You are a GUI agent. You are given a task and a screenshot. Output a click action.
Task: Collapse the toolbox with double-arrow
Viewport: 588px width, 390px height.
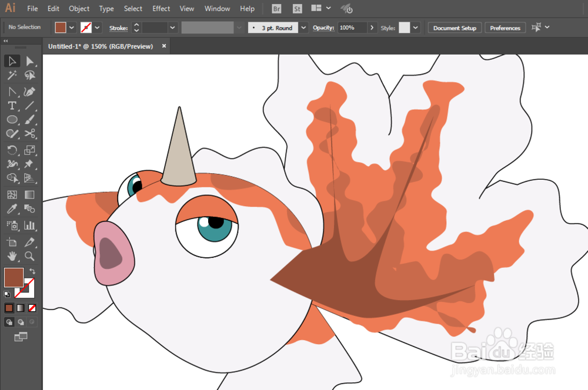pos(6,41)
